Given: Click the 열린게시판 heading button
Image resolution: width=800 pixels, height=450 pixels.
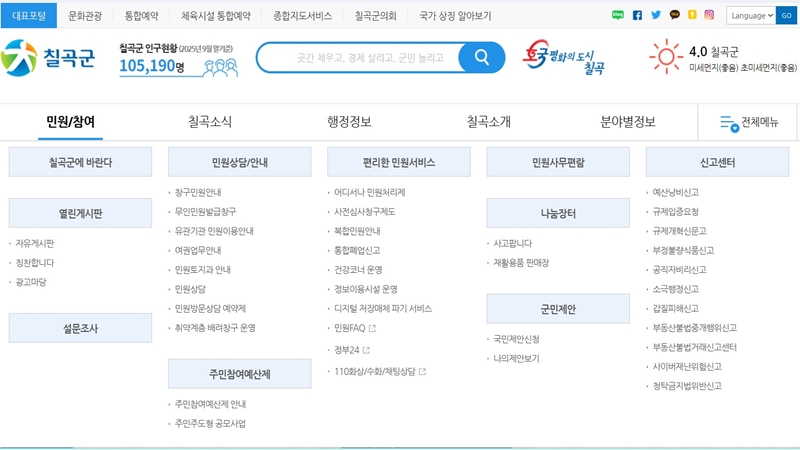Looking at the screenshot, I should click(80, 213).
